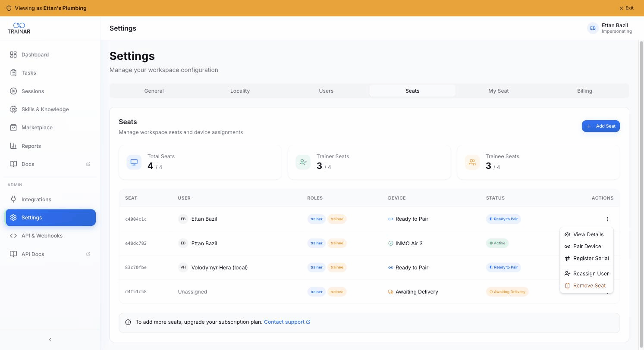Open API & Webhooks page
644x350 pixels.
click(x=50, y=236)
